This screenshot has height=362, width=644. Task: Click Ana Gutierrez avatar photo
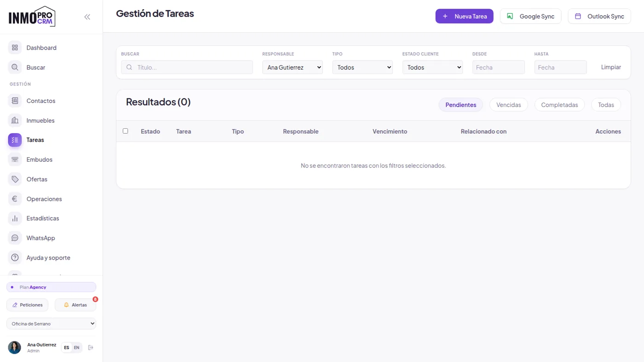15,348
